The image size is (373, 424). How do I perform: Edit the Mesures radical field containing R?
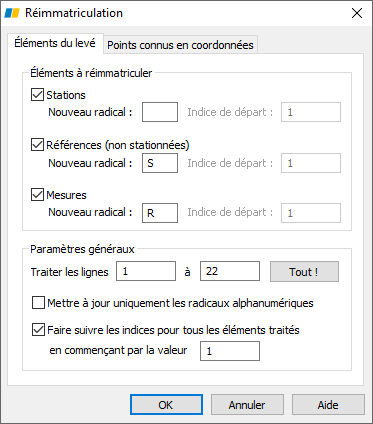(x=160, y=213)
